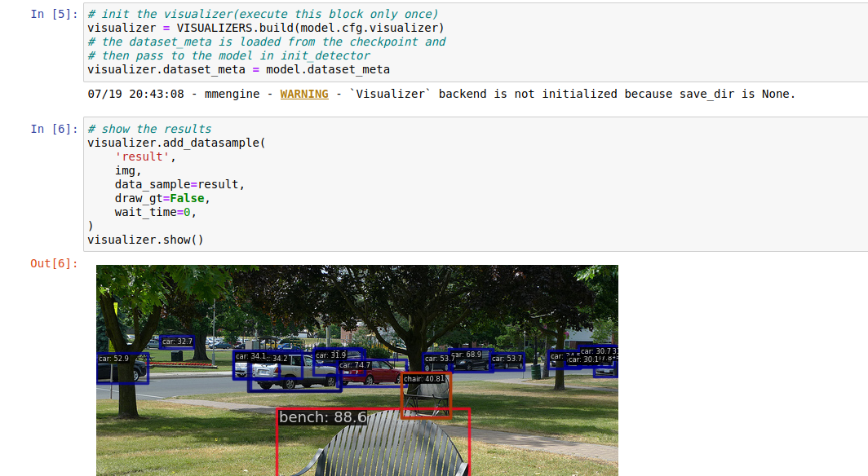Select the In [5] cell prompt
This screenshot has height=476, width=868.
coord(54,14)
